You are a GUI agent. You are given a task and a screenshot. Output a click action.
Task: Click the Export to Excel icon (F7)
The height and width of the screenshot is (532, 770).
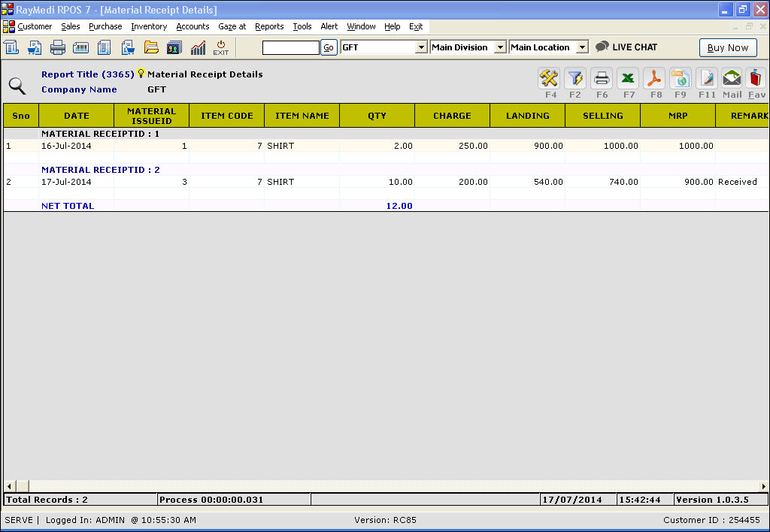[x=629, y=78]
